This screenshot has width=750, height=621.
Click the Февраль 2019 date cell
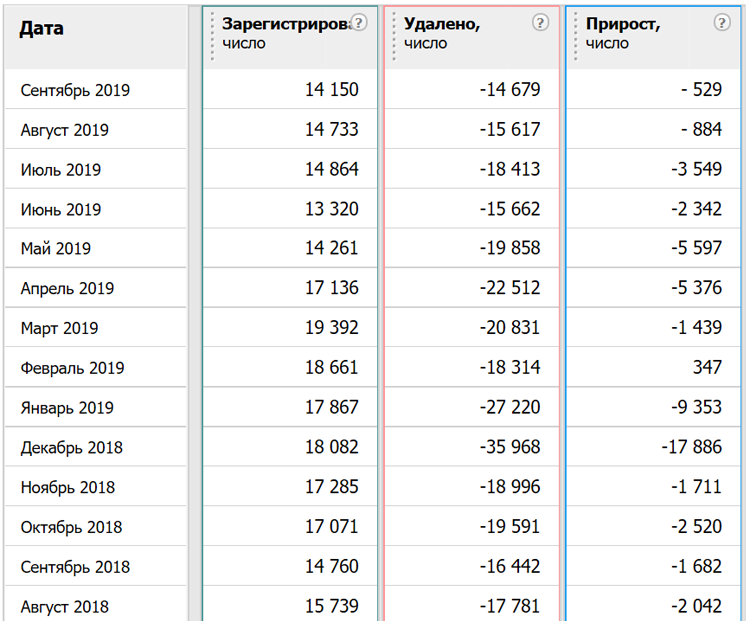(72, 368)
